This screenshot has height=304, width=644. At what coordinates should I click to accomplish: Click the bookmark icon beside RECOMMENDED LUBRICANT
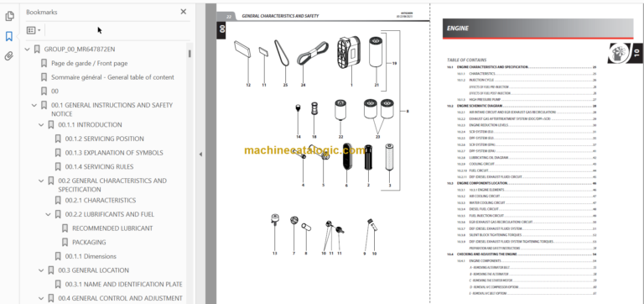coord(65,228)
